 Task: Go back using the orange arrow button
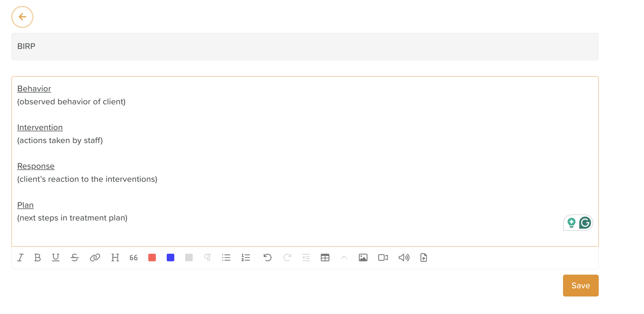tap(22, 17)
